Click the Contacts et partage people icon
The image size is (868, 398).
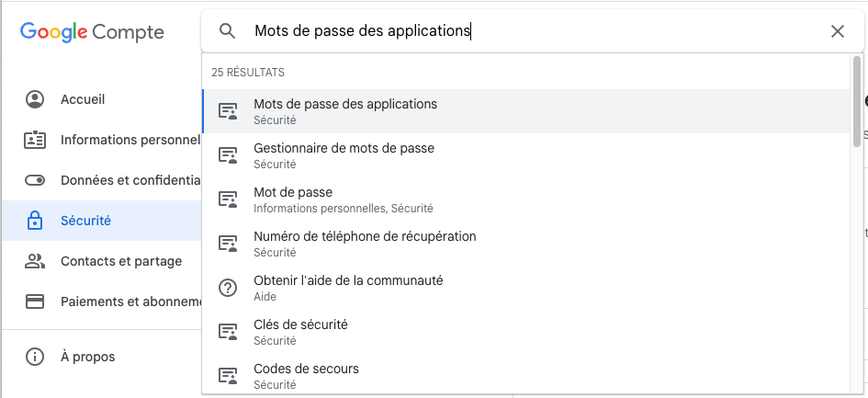35,261
